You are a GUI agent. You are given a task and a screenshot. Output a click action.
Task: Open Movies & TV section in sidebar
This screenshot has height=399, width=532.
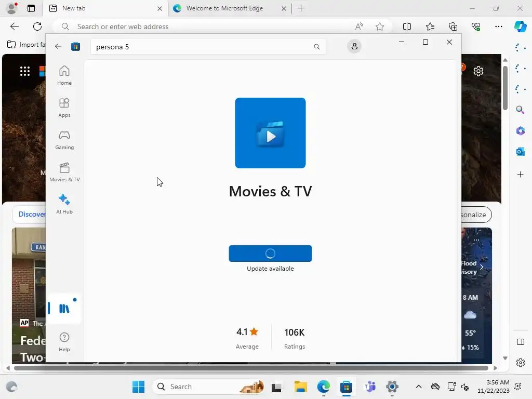click(x=64, y=172)
